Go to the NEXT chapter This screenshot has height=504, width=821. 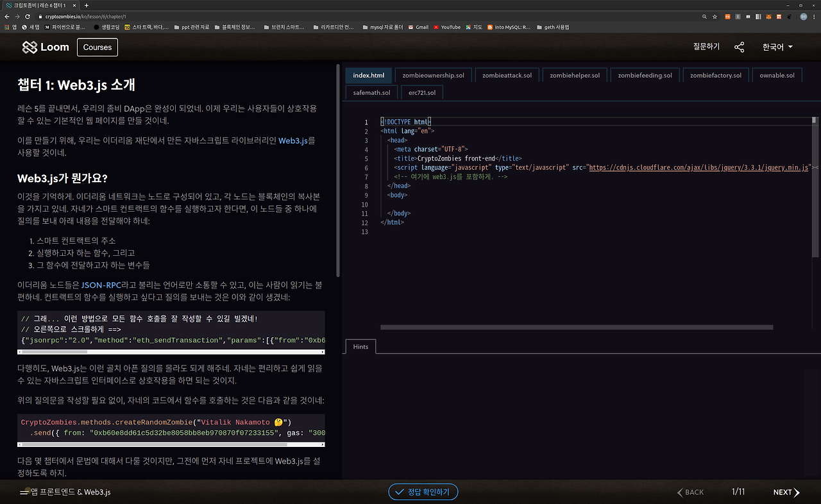pyautogui.click(x=786, y=492)
